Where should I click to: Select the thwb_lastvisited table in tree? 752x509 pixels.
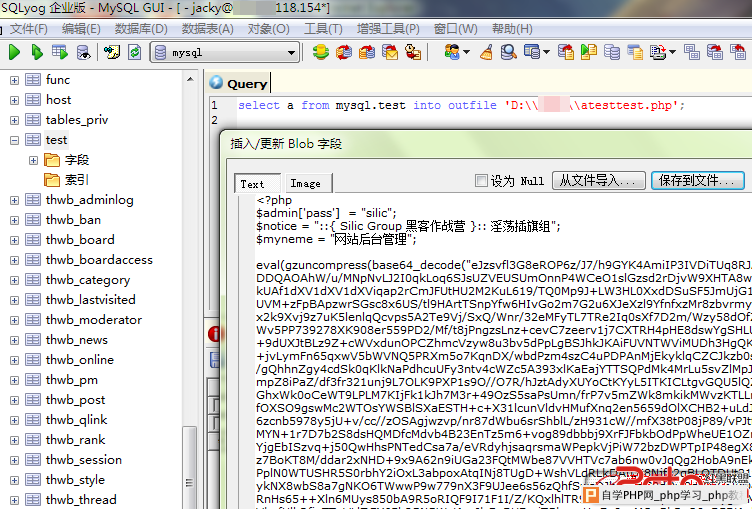(91, 300)
